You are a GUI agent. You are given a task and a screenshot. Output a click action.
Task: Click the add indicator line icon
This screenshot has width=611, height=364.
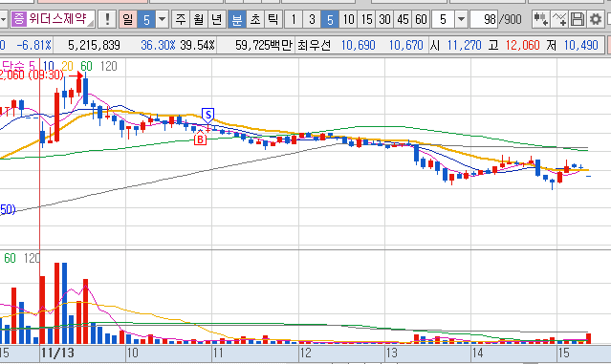click(x=559, y=19)
